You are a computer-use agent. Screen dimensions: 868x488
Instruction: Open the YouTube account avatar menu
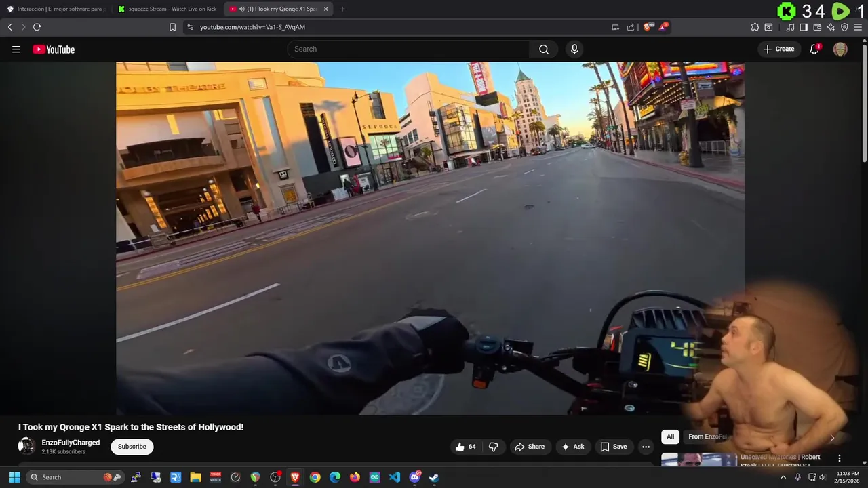coord(840,49)
